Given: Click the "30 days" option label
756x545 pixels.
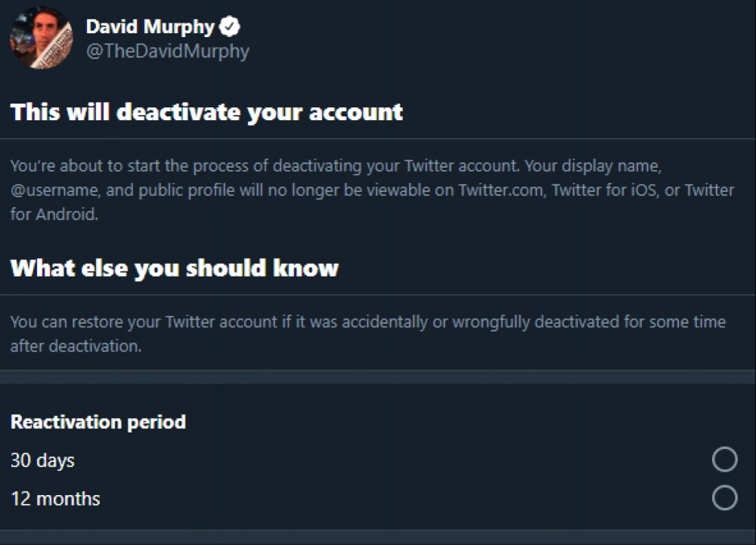Looking at the screenshot, I should tap(42, 460).
